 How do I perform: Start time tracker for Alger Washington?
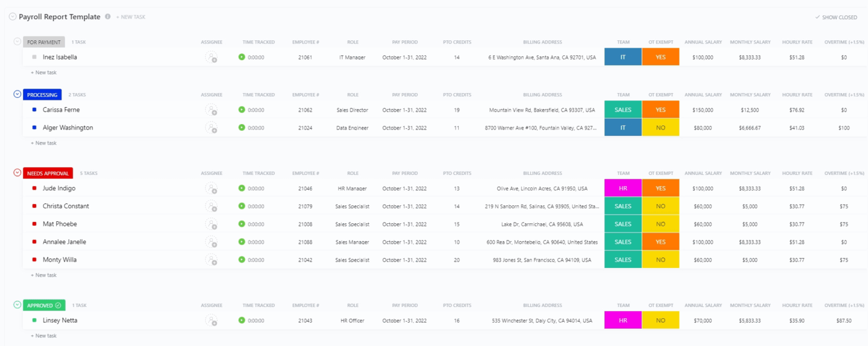(242, 128)
